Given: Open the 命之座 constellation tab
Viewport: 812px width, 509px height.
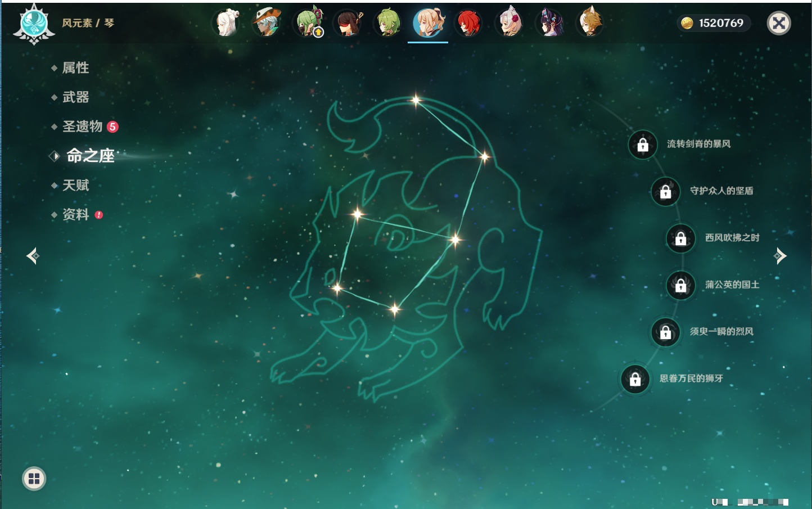Looking at the screenshot, I should pos(90,156).
